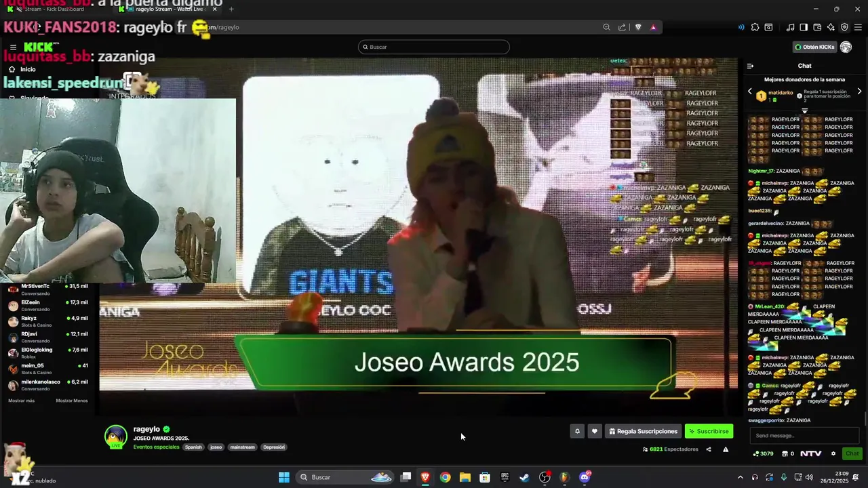This screenshot has width=868, height=488.
Task: Click the green Chat send button
Action: (852, 453)
